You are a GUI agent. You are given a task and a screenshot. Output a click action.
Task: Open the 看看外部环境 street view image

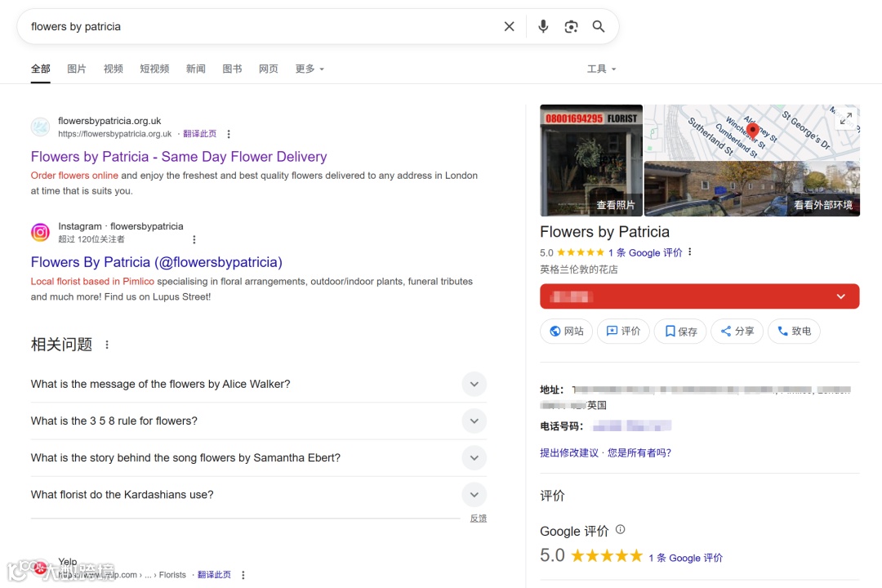point(752,189)
